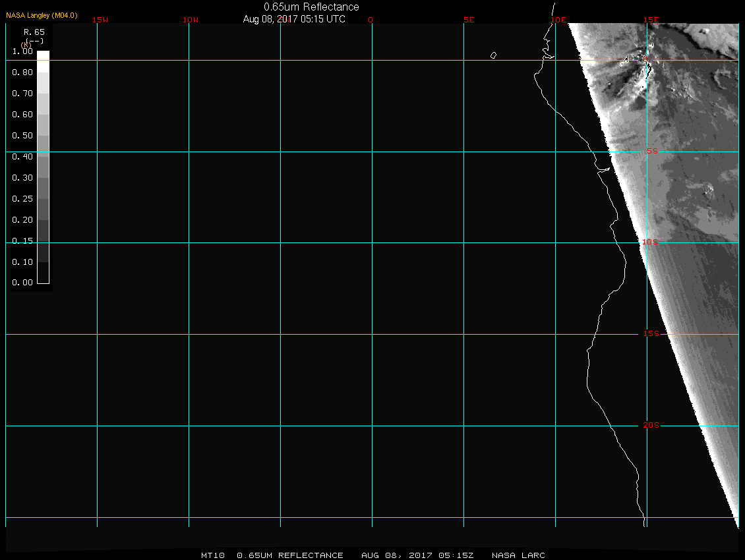Pick the 10E longitude label
This screenshot has width=745, height=560.
558,20
